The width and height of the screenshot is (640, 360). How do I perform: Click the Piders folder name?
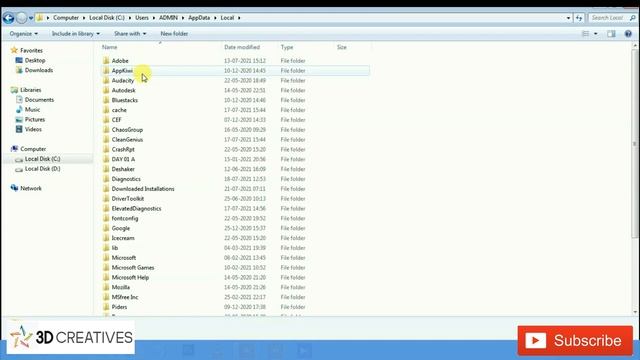(119, 307)
